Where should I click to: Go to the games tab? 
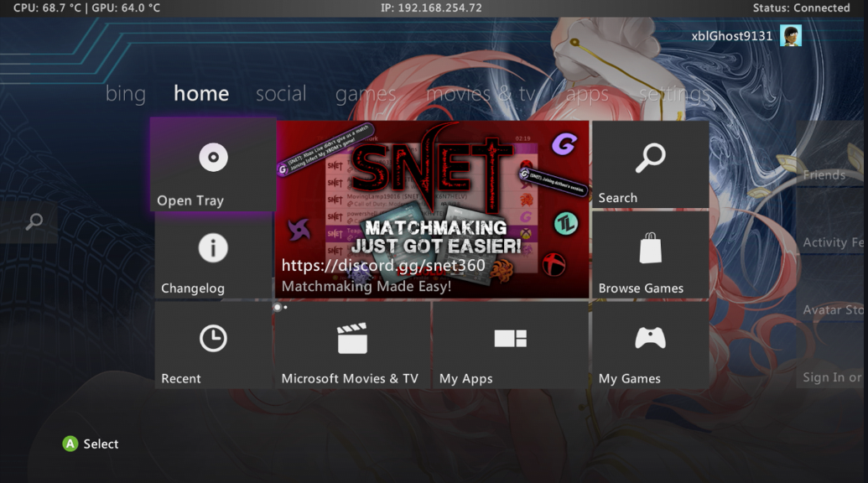pyautogui.click(x=365, y=95)
